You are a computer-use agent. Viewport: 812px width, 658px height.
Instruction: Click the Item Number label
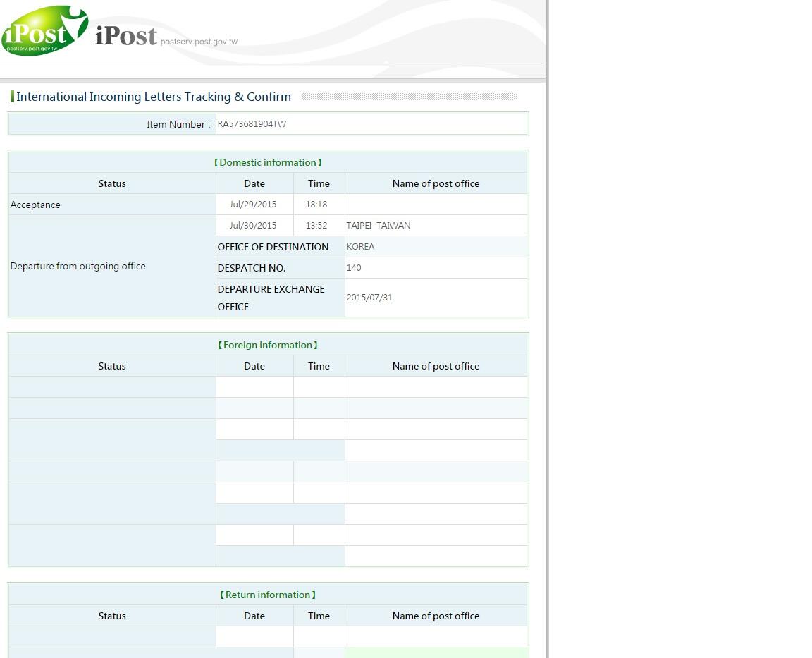[x=178, y=124]
